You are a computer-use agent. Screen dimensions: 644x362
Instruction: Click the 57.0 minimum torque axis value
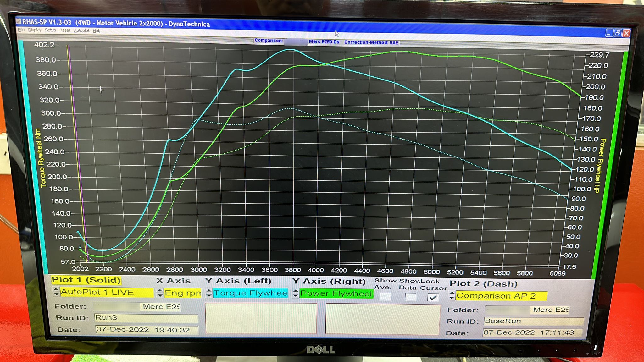click(x=68, y=261)
